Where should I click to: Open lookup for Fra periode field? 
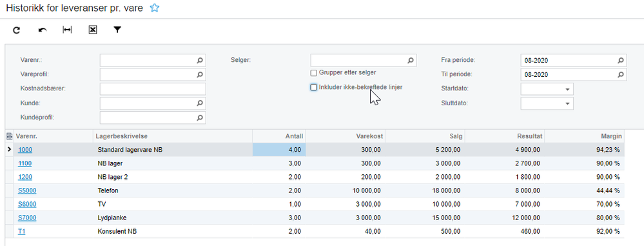(621, 61)
